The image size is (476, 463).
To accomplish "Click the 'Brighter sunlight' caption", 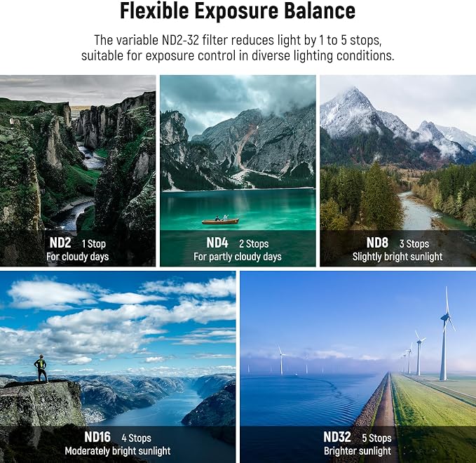I will pos(358,451).
